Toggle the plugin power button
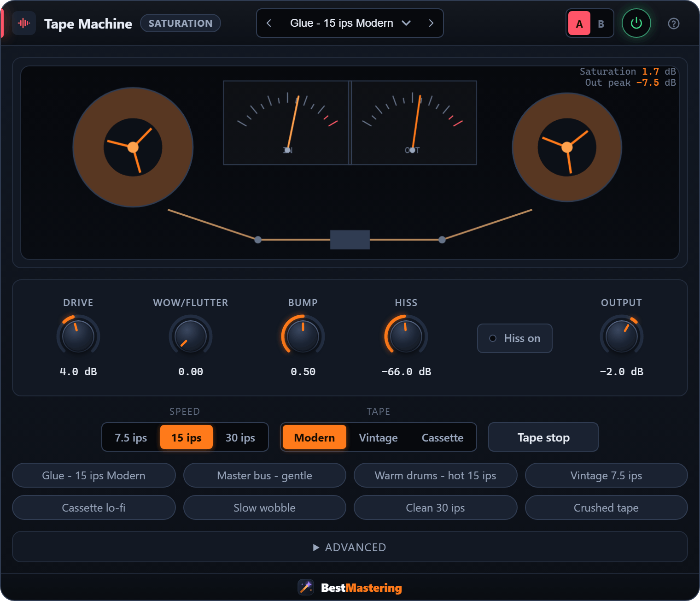 coord(636,23)
